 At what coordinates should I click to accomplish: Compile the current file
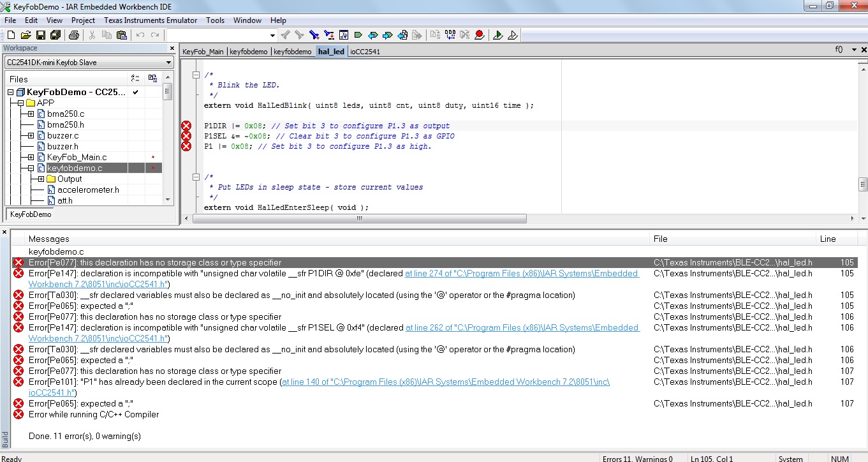436,35
